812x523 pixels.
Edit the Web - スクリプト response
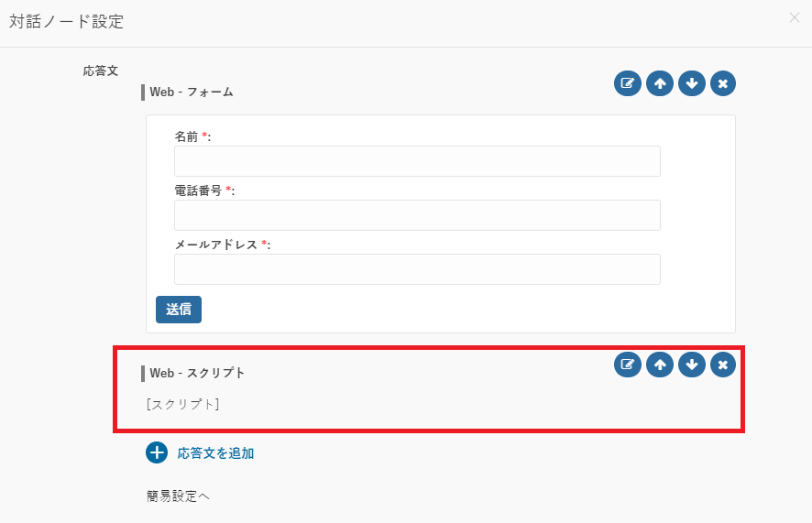pos(628,365)
